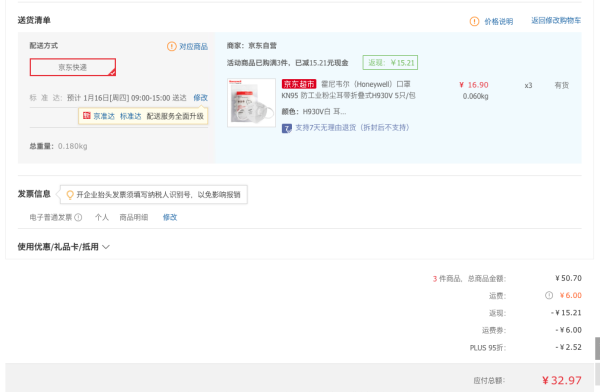Open 支持7天无理由退货 policy link

(352, 127)
